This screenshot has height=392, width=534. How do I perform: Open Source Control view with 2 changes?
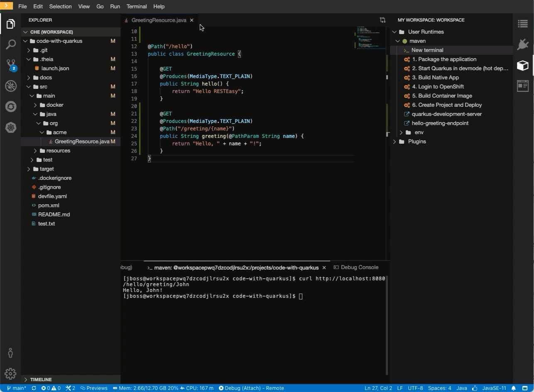coord(11,65)
